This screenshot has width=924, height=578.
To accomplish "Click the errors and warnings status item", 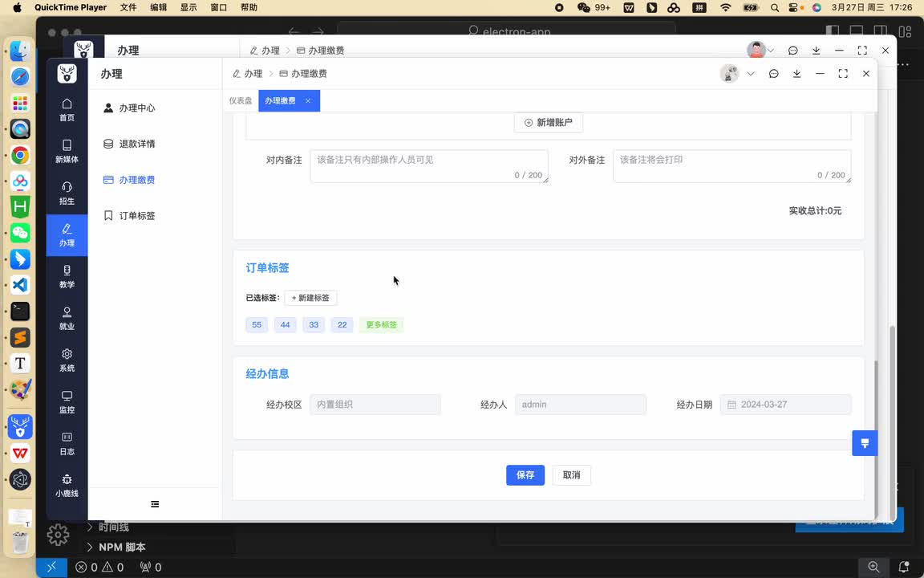I will 99,568.
